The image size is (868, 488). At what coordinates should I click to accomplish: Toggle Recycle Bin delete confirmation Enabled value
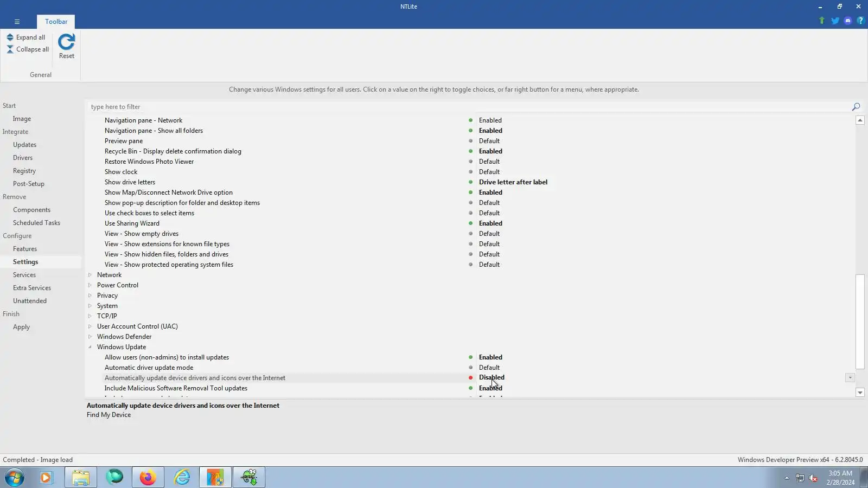point(490,151)
